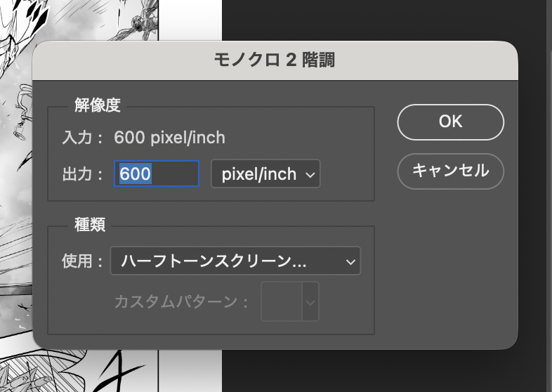552x392 pixels.
Task: Click the manga artwork left of the dialog
Action: pyautogui.click(x=14, y=211)
